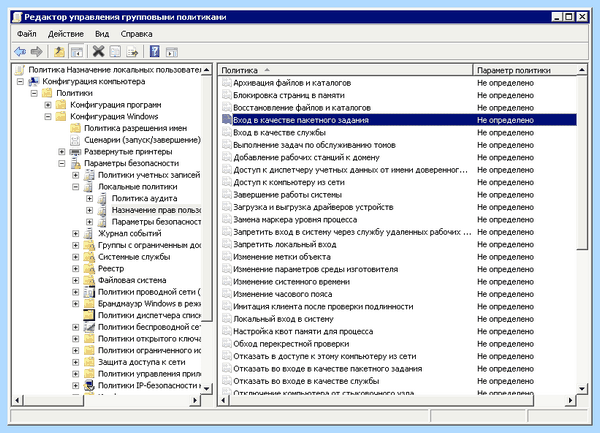
Task: Click the Конфигурация компьютера computer icon
Action: click(34, 81)
